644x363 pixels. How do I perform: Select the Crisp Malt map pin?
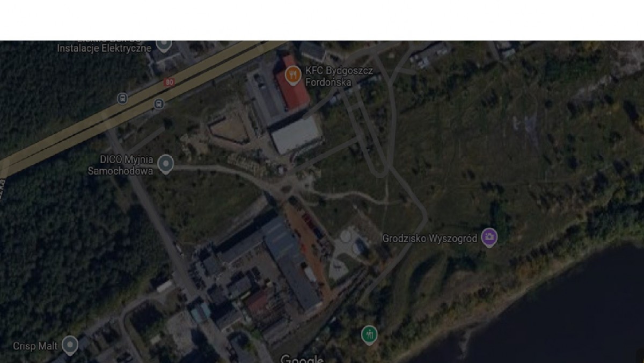click(70, 345)
